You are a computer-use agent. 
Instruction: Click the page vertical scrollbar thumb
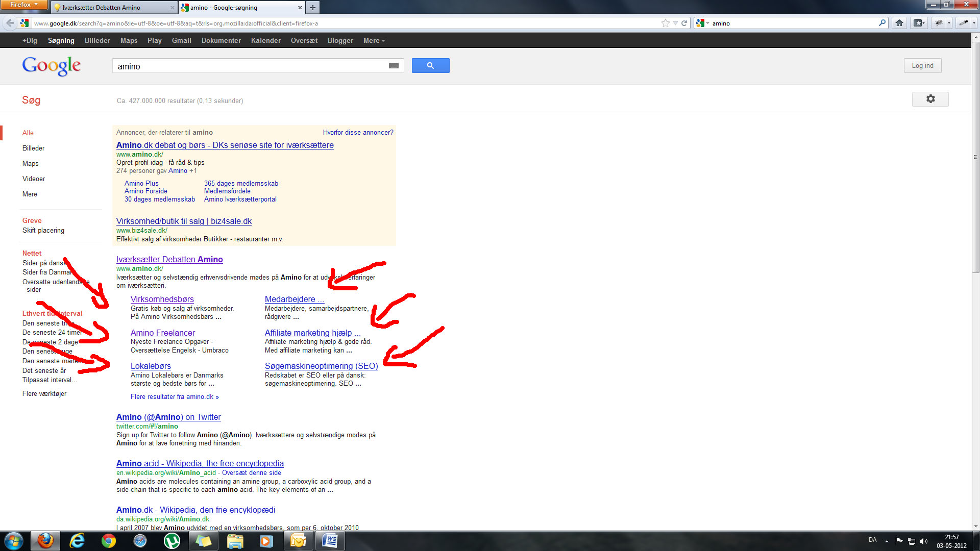(x=975, y=157)
